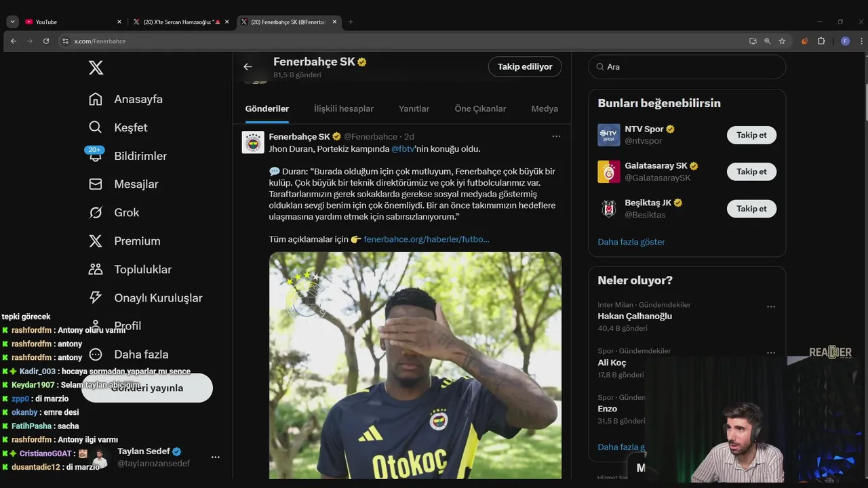This screenshot has width=868, height=488.
Task: Follow Beşiktaş JK with Takip et
Action: tap(751, 209)
